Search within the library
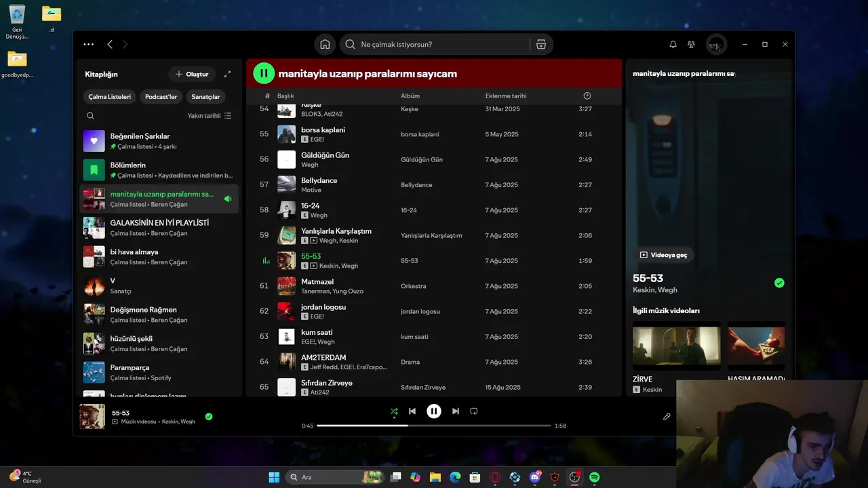The width and height of the screenshot is (868, 488). 90,116
